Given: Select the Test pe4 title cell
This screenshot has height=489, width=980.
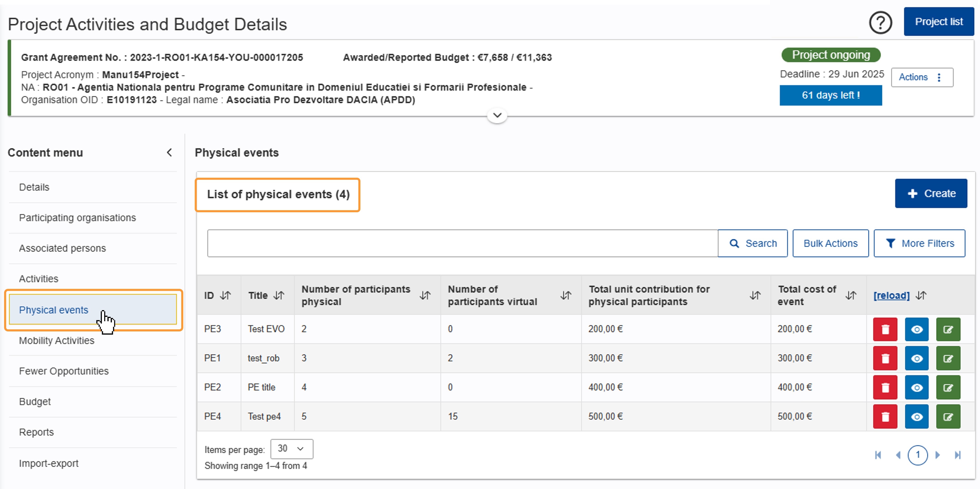Looking at the screenshot, I should 267,417.
